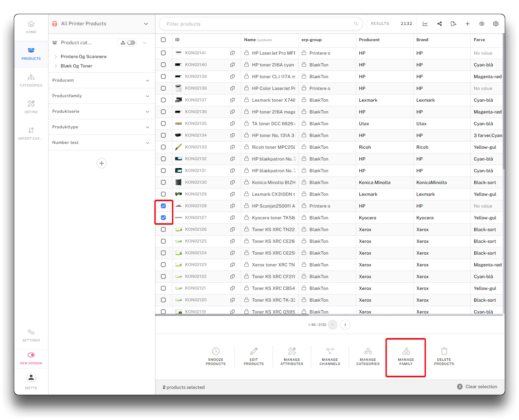The image size is (519, 420).
Task: Click the Delete Products trash icon
Action: [444, 351]
